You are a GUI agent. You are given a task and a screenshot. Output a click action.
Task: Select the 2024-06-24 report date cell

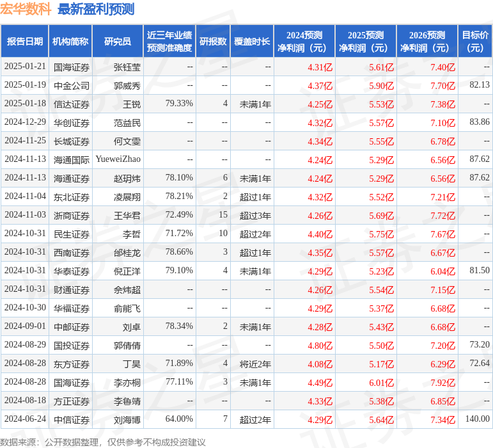[25, 419]
